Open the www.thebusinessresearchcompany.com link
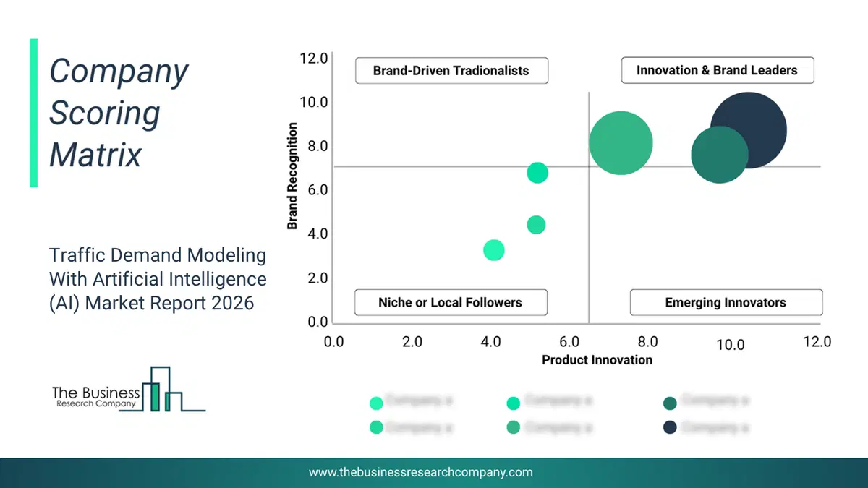Image resolution: width=868 pixels, height=488 pixels. click(x=421, y=472)
